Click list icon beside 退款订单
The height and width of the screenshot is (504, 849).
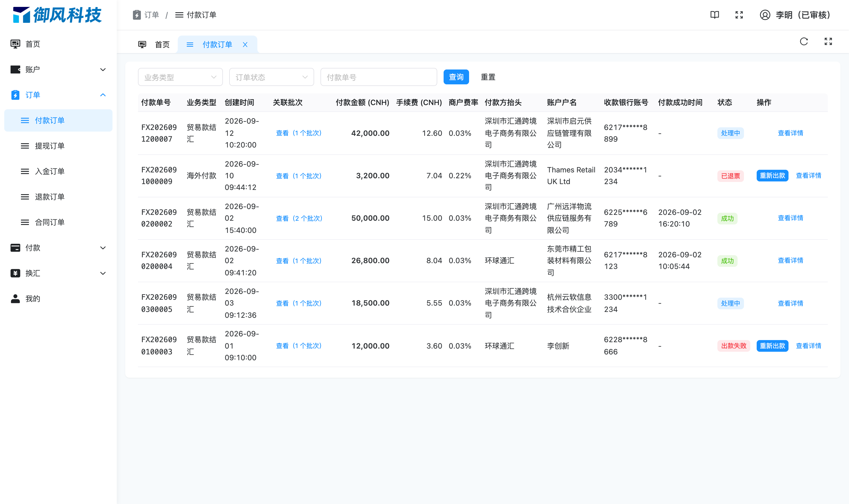pyautogui.click(x=25, y=197)
